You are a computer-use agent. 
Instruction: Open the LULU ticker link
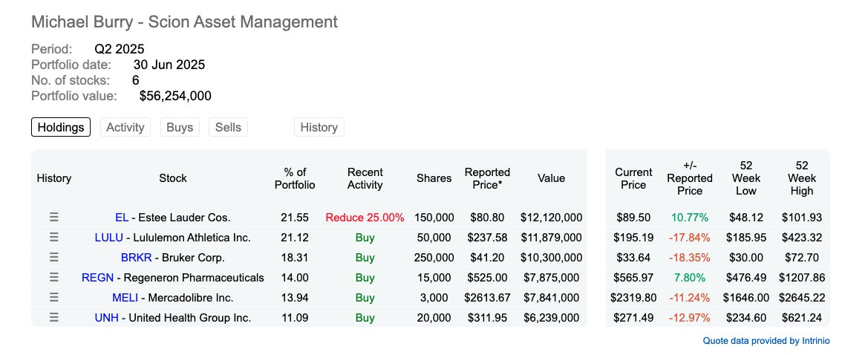point(109,238)
